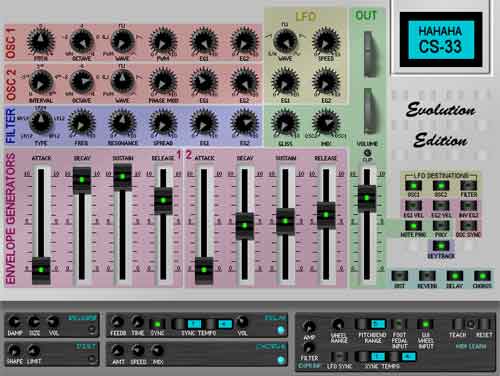The width and height of the screenshot is (500, 376).
Task: Click the reverb SIZE knob
Action: click(34, 322)
